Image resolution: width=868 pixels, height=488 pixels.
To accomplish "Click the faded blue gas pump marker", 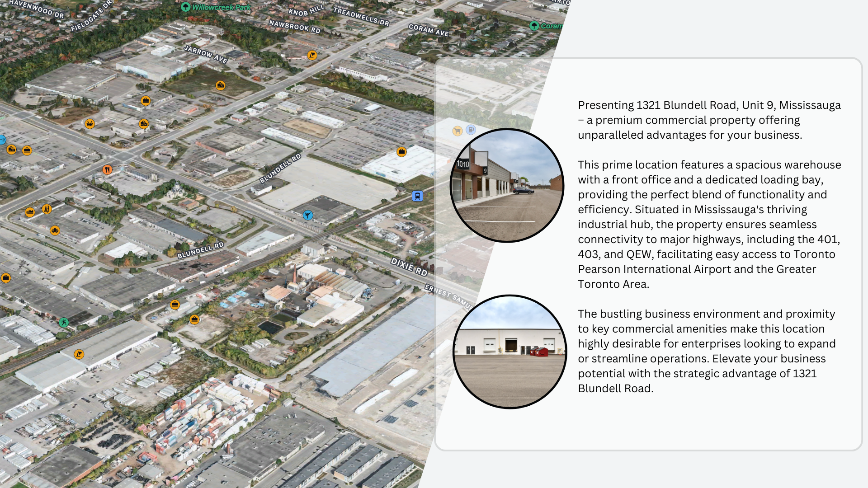I will click(x=471, y=130).
